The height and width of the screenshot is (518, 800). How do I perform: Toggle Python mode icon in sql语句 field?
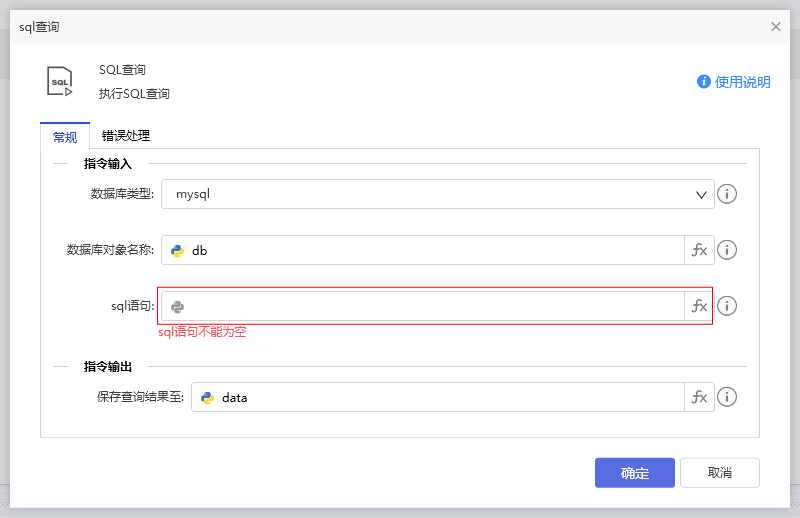coord(178,306)
